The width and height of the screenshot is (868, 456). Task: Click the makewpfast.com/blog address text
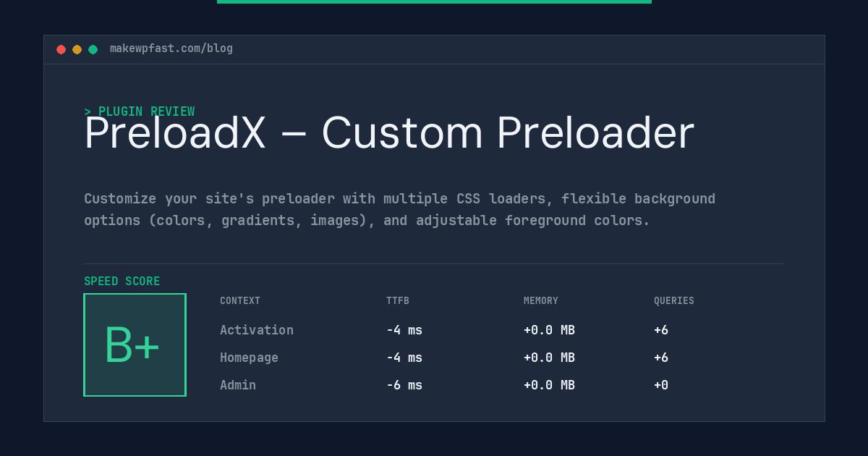pos(171,48)
